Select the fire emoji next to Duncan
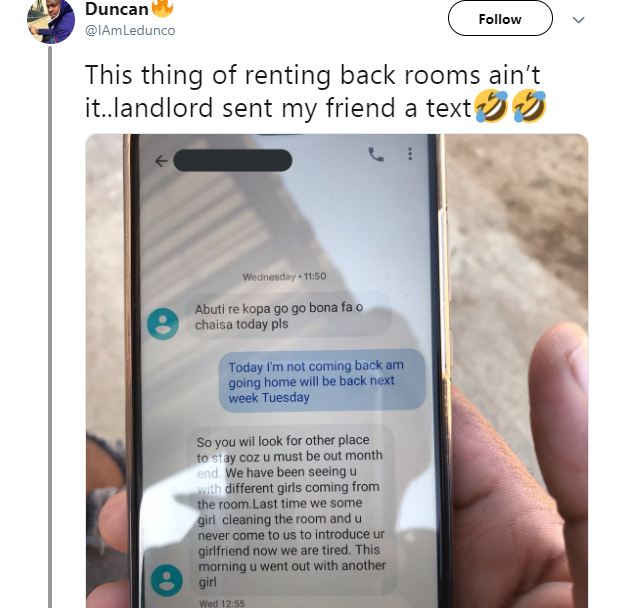622x608 pixels. point(162,8)
